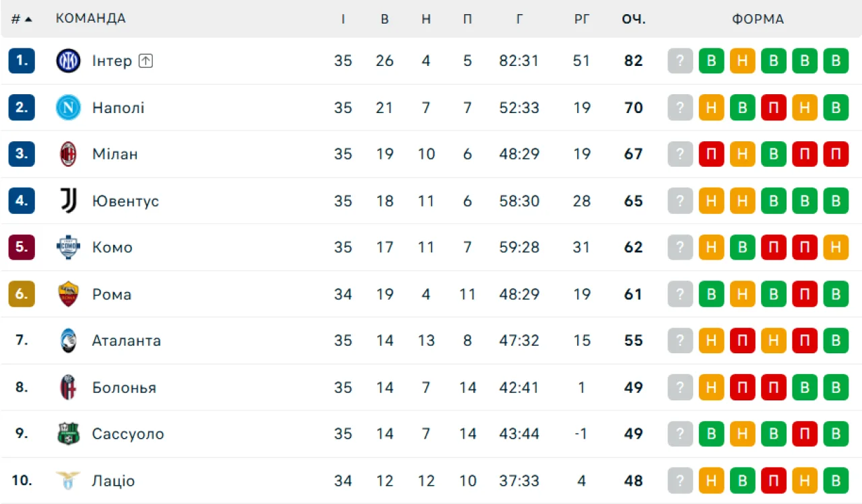The image size is (862, 504).
Task: Click the Roma crest icon
Action: (68, 294)
